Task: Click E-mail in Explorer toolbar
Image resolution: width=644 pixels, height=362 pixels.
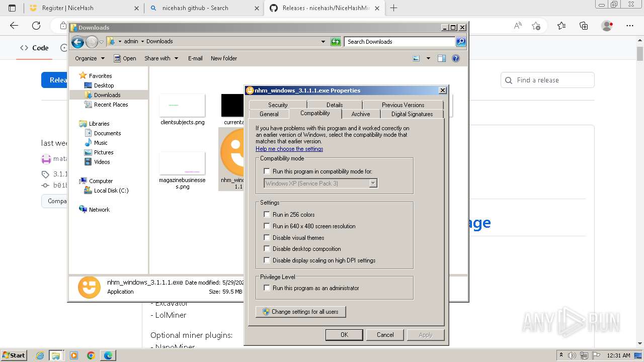Action: pyautogui.click(x=195, y=58)
